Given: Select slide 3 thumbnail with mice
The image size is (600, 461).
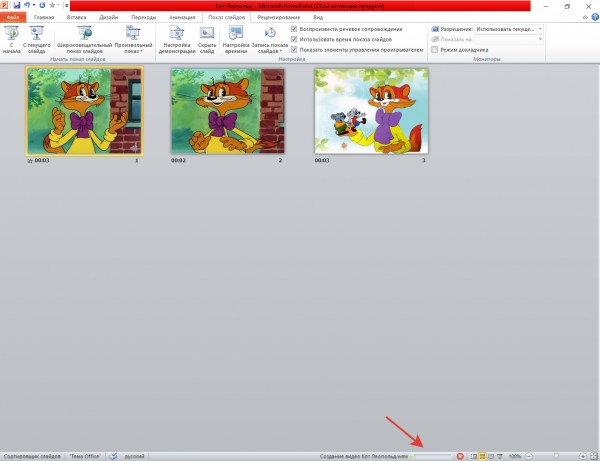Looking at the screenshot, I should 371,111.
